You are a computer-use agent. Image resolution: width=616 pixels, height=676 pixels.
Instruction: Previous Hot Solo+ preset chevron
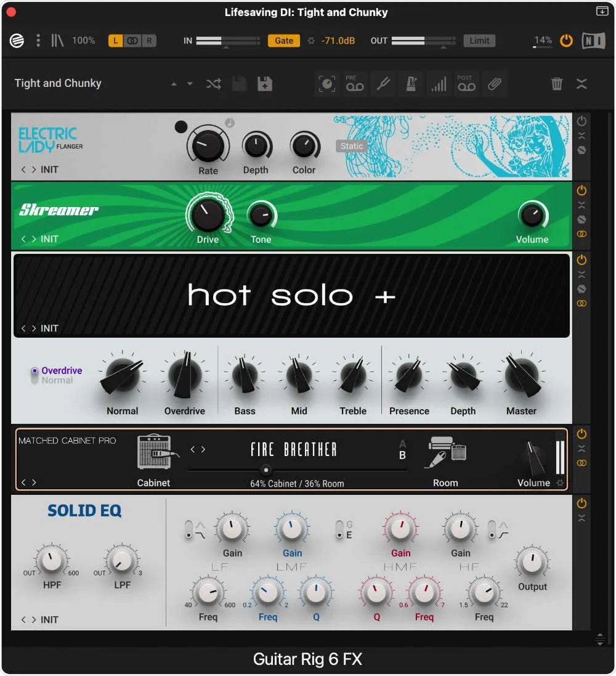23,328
